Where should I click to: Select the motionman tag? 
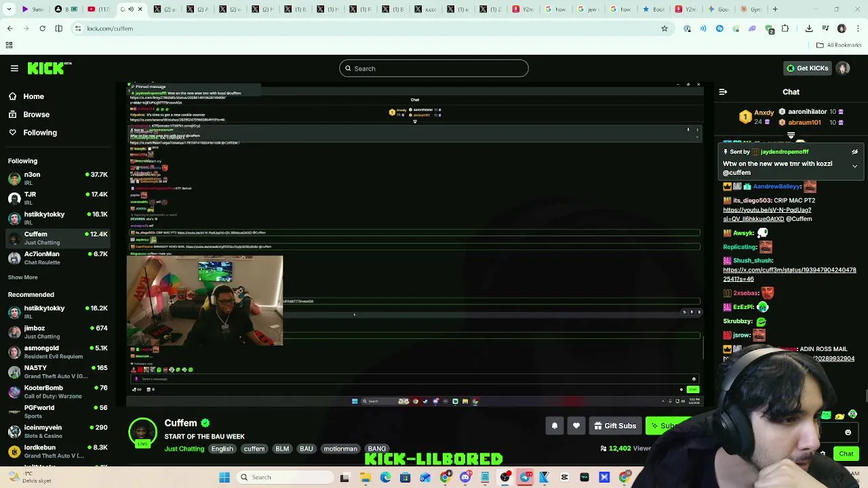pyautogui.click(x=340, y=449)
